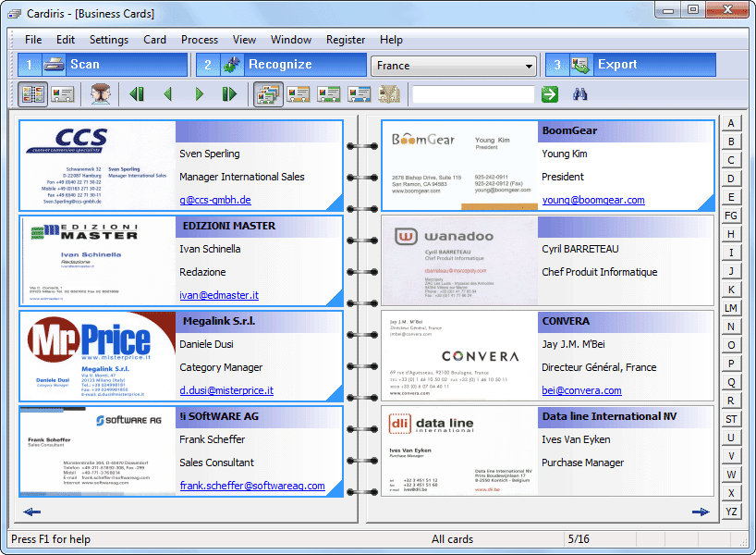Open email link g@ccs-gmbh.de
This screenshot has height=555, width=756.
pos(215,199)
